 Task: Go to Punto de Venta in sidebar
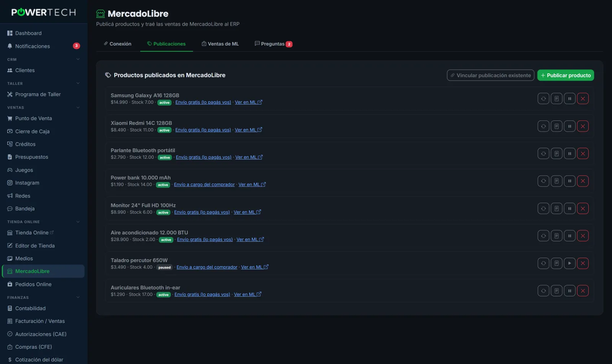click(44, 119)
